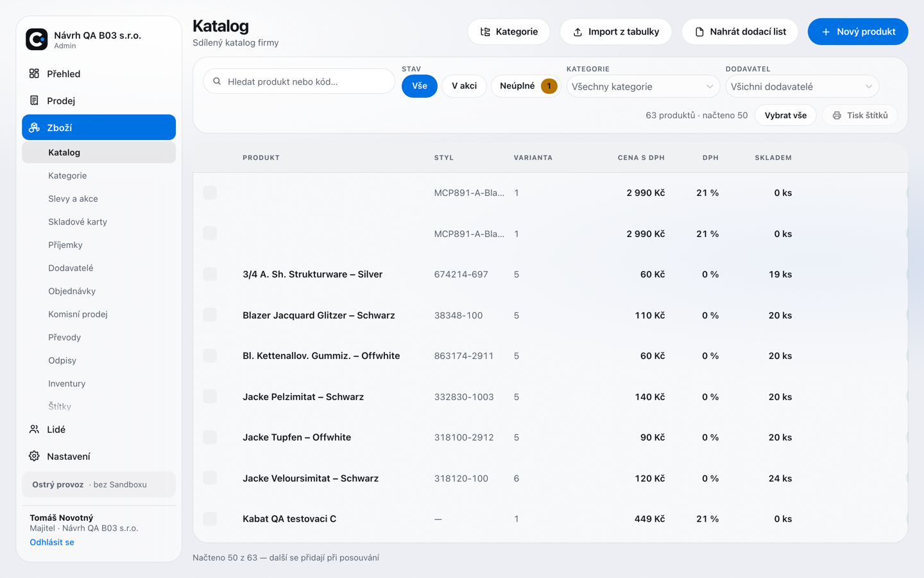
Task: Click the printer icon on Tisk štítků
Action: pos(837,116)
